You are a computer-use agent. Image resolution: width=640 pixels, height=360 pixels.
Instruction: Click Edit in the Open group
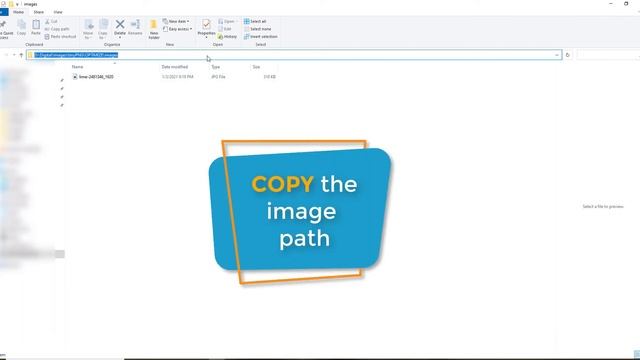point(225,29)
